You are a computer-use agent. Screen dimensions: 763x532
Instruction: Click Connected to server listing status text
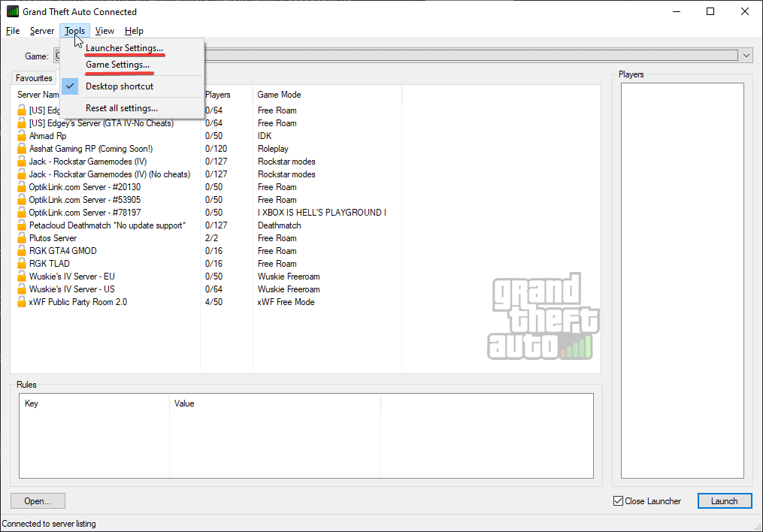point(49,524)
